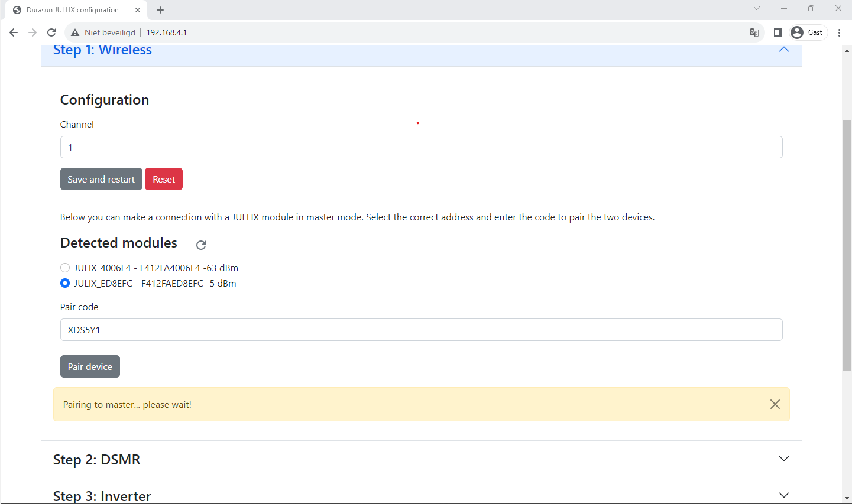Expand the Step 2: DSMR section
The image size is (852, 504).
(x=784, y=459)
